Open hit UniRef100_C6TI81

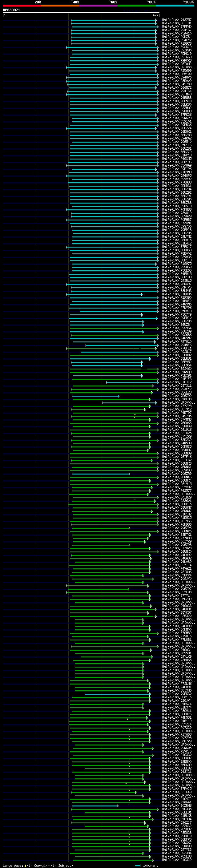pos(177,23)
